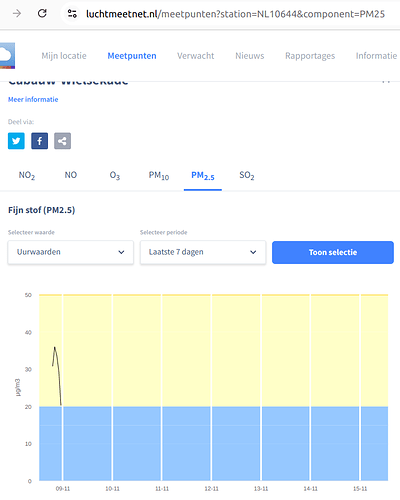This screenshot has height=500, width=400.
Task: Switch to the NO2 component tab
Action: tap(27, 175)
